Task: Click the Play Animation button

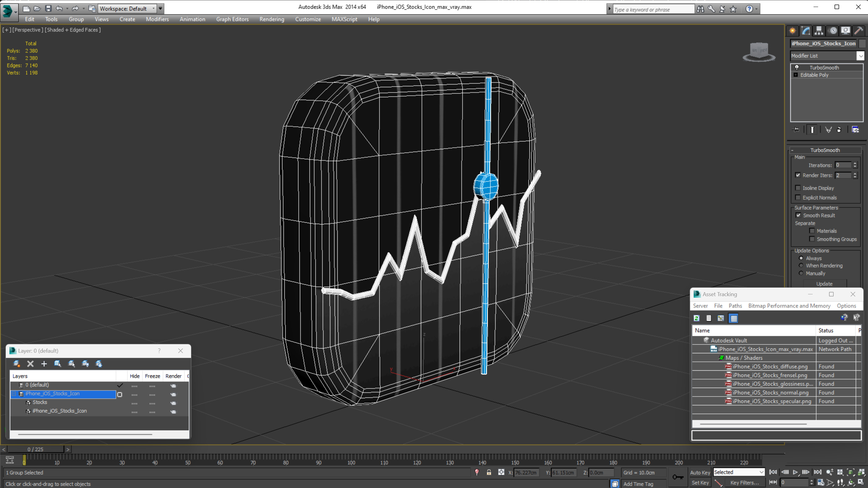Action: [795, 472]
